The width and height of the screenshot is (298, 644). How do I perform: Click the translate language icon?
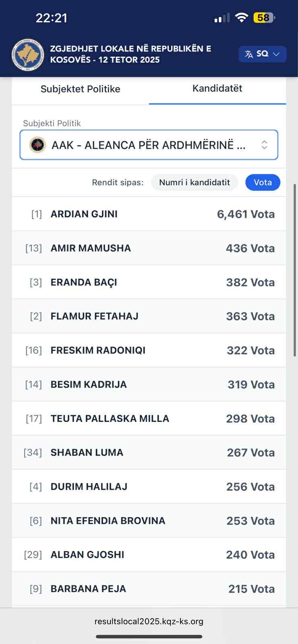tap(249, 54)
